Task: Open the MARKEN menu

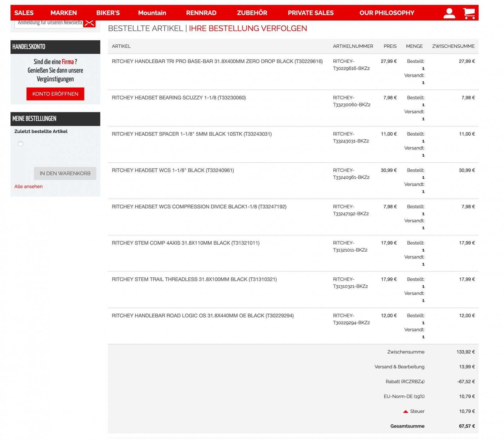Action: click(64, 13)
